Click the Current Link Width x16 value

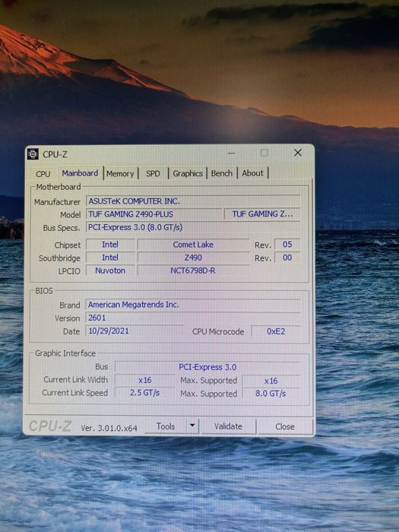point(145,380)
